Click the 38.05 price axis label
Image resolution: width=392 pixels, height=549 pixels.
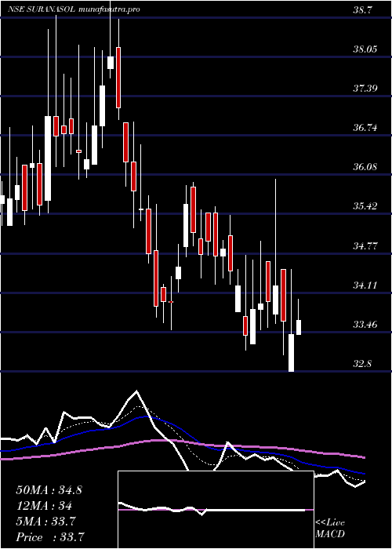click(x=365, y=49)
